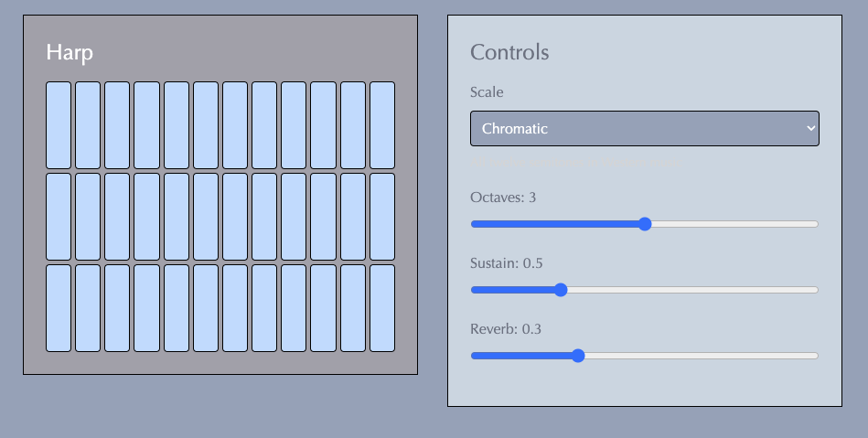Pluck the seventh string in the middle harp row

[x=235, y=217]
